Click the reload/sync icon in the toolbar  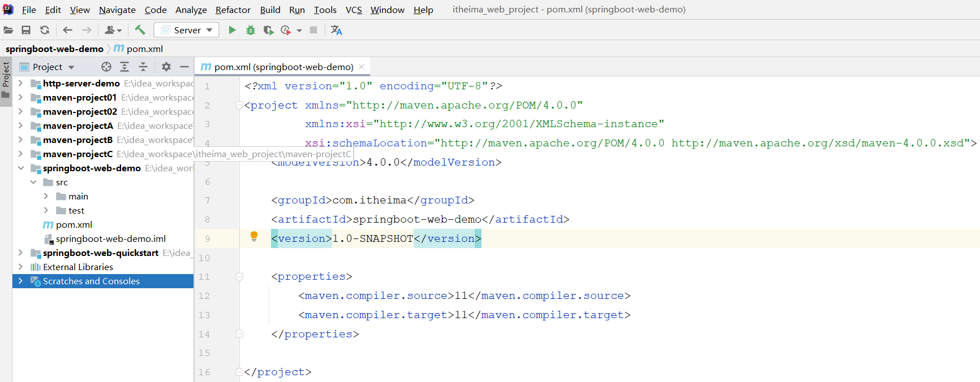[x=45, y=30]
